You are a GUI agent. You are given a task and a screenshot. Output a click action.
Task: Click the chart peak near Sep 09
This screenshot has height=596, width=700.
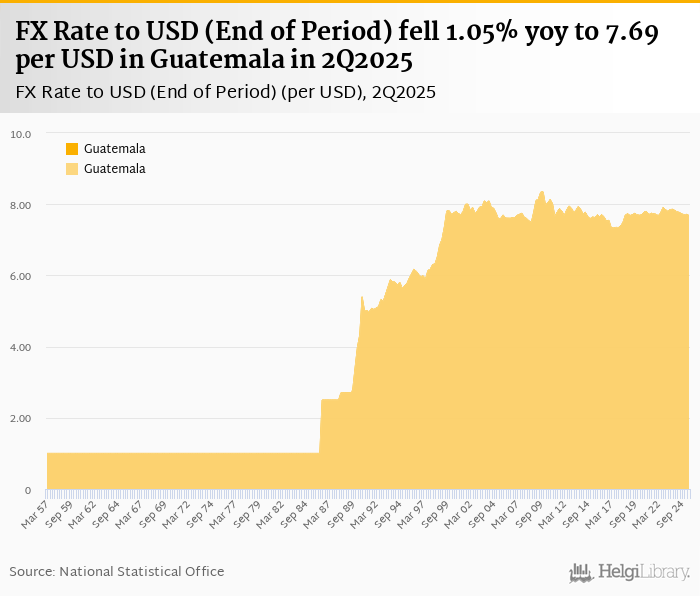(541, 192)
